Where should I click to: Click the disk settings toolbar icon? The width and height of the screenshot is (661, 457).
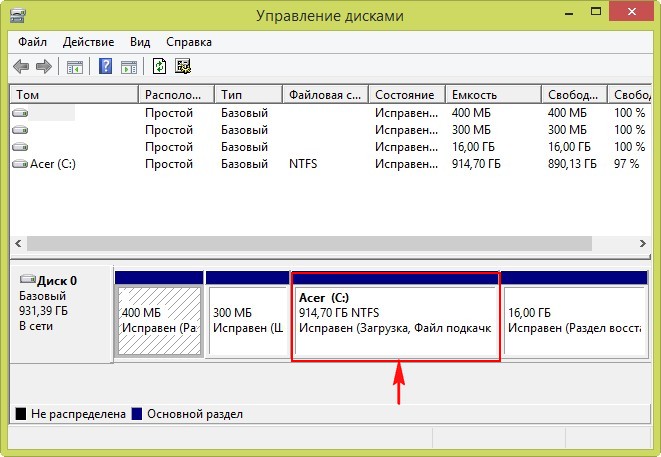[x=182, y=67]
